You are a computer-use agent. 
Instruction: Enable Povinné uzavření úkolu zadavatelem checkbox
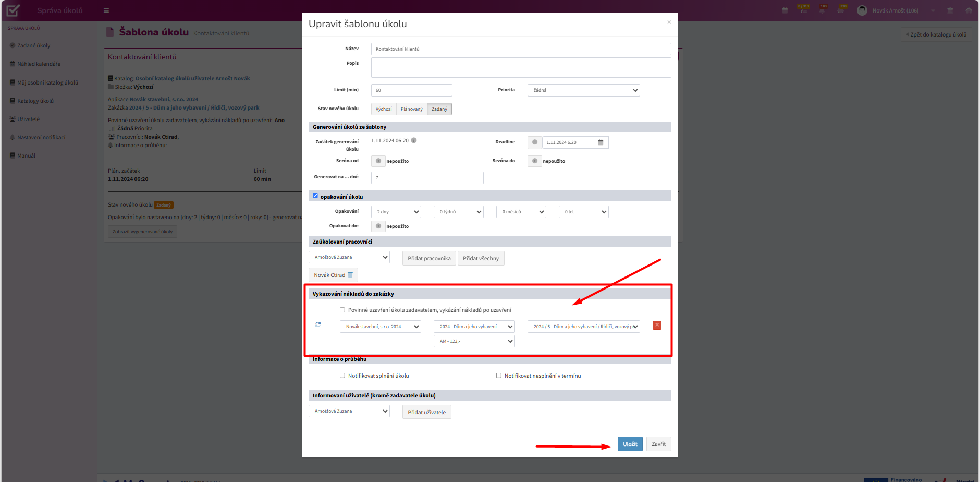pos(342,310)
